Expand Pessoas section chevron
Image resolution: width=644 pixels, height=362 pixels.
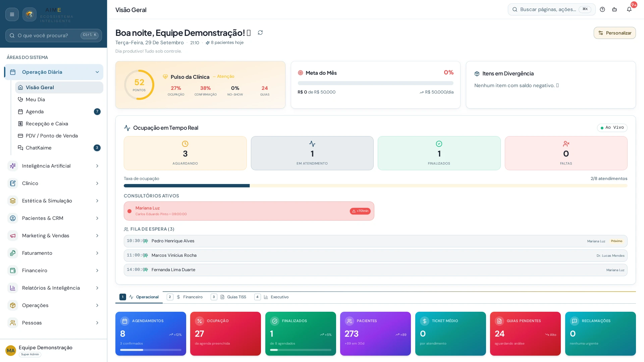click(97, 323)
